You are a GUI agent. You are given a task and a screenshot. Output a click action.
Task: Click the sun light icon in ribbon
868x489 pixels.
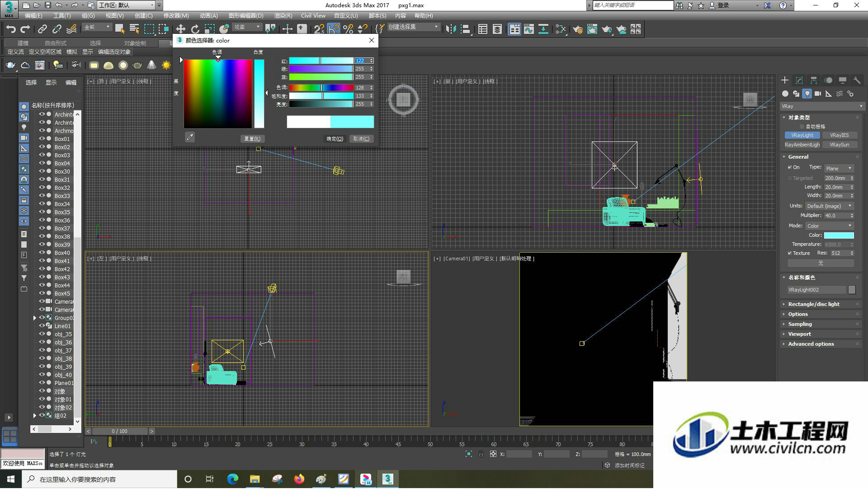tap(166, 66)
